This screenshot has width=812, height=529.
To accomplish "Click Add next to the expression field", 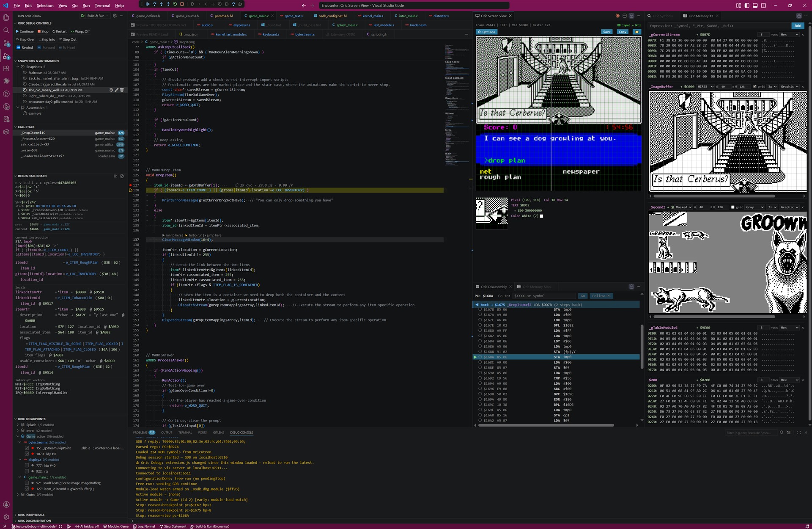I will coord(798,26).
